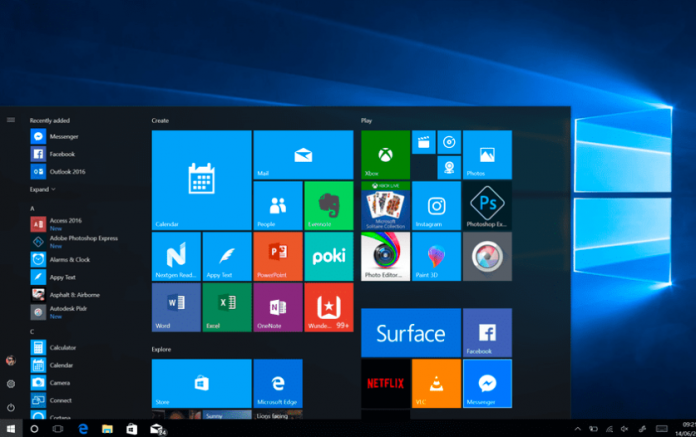The width and height of the screenshot is (696, 437).
Task: Jump to letter C section header
Action: 32,331
